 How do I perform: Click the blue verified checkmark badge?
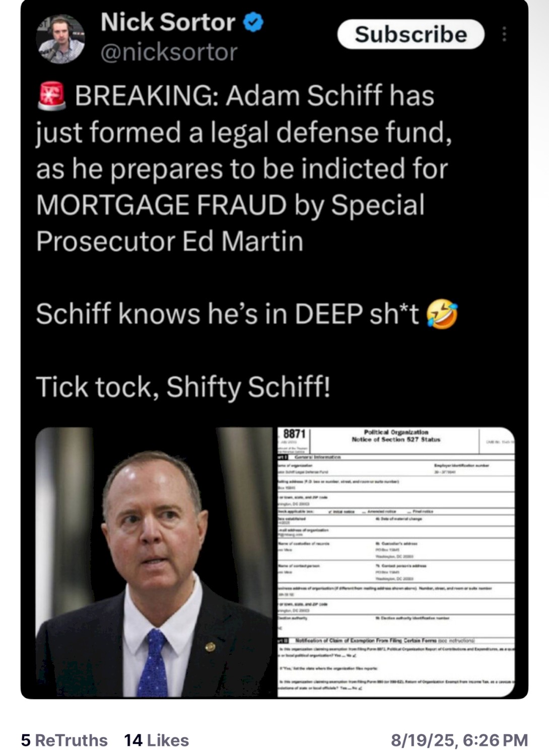253,23
